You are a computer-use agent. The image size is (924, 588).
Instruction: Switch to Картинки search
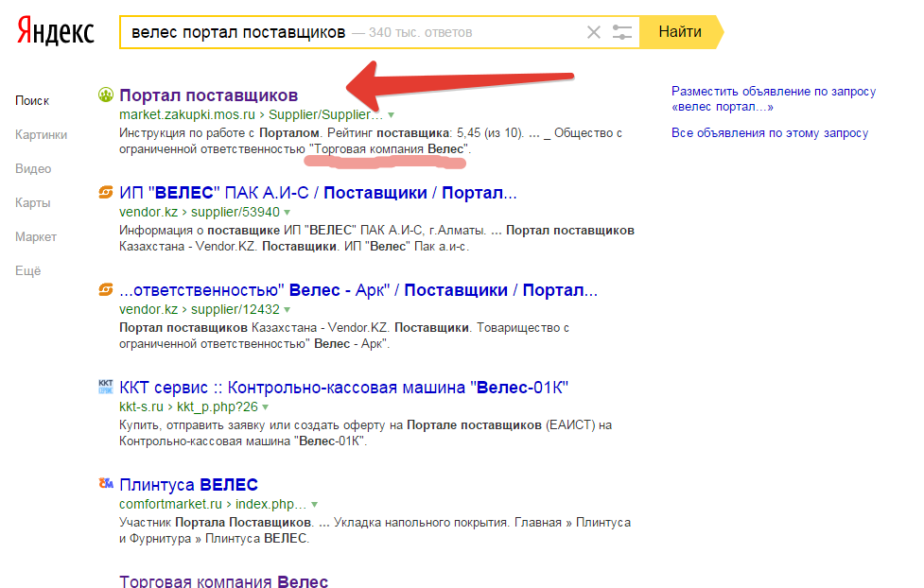42,135
